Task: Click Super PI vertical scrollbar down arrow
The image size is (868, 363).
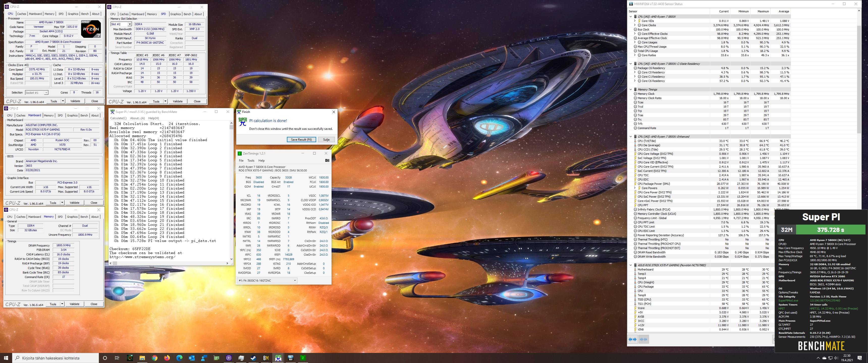Action: pyautogui.click(x=231, y=259)
